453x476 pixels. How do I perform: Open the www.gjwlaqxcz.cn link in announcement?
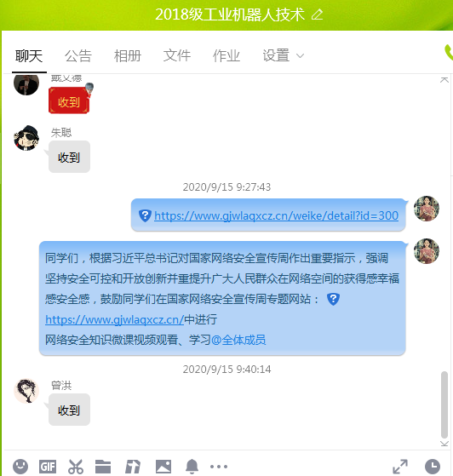114,319
